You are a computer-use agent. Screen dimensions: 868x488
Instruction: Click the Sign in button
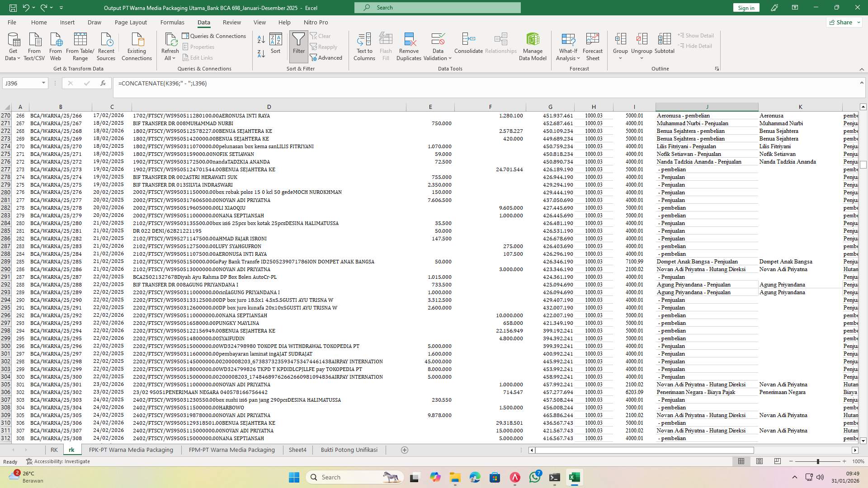tap(745, 7)
